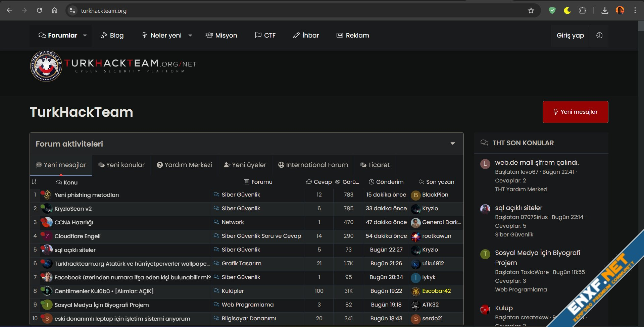Expand the Neler yeni dropdown arrow
The height and width of the screenshot is (327, 644).
(x=190, y=35)
